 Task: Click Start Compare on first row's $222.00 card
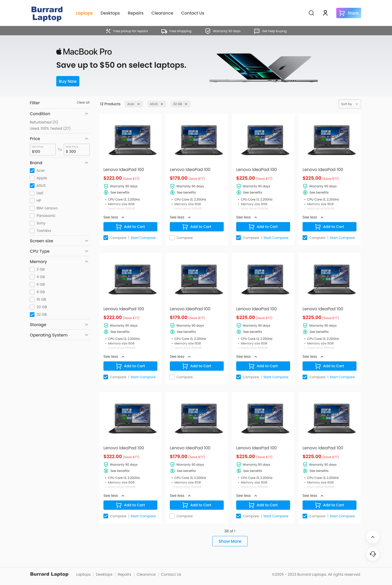(143, 238)
